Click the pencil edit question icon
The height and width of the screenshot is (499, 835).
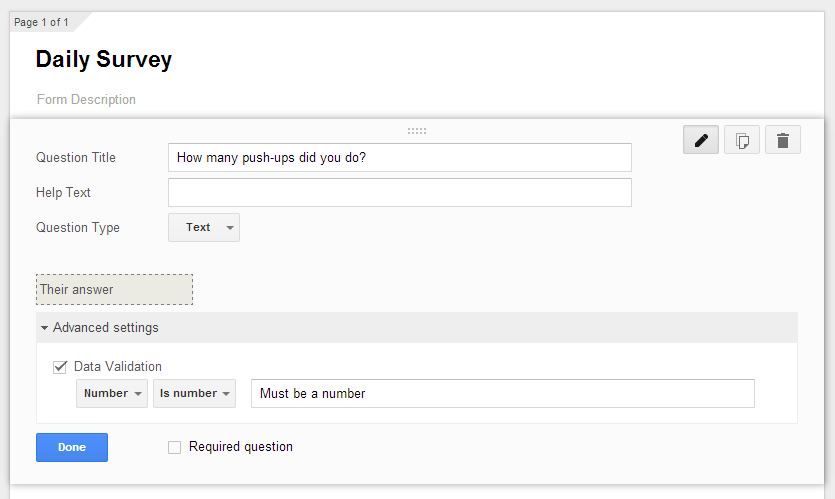point(701,141)
